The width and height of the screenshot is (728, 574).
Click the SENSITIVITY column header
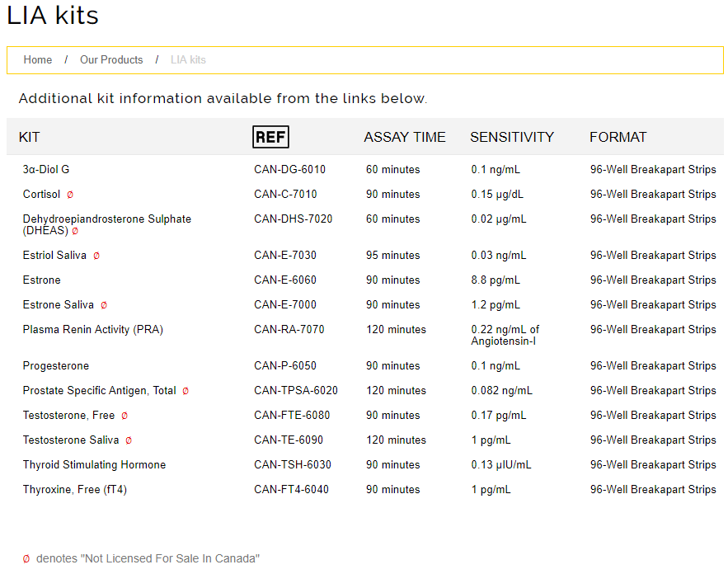tap(512, 137)
